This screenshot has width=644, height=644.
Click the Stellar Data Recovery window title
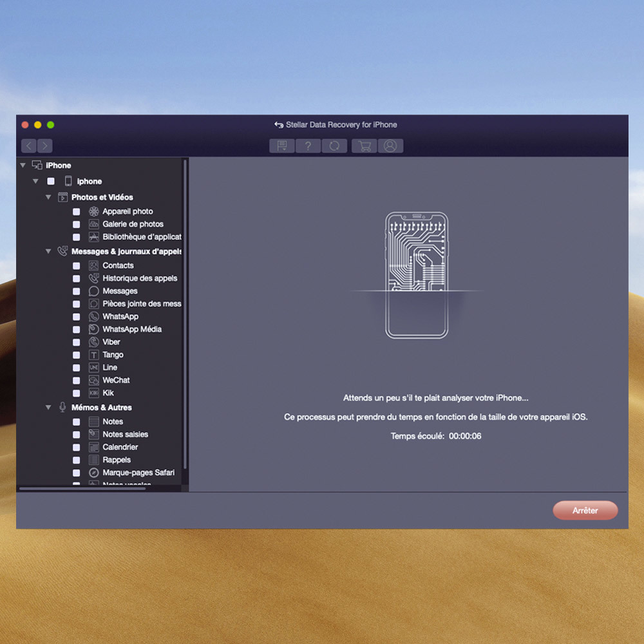pyautogui.click(x=341, y=125)
